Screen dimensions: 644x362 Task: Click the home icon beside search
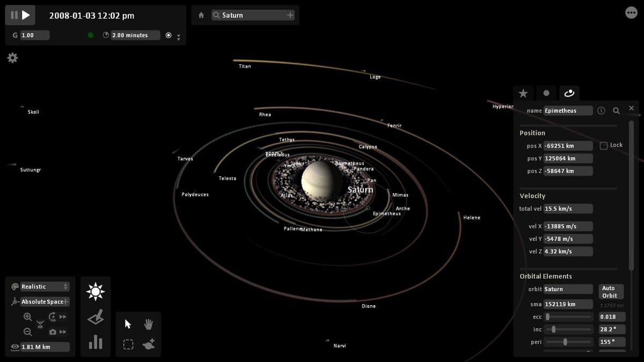coord(201,16)
